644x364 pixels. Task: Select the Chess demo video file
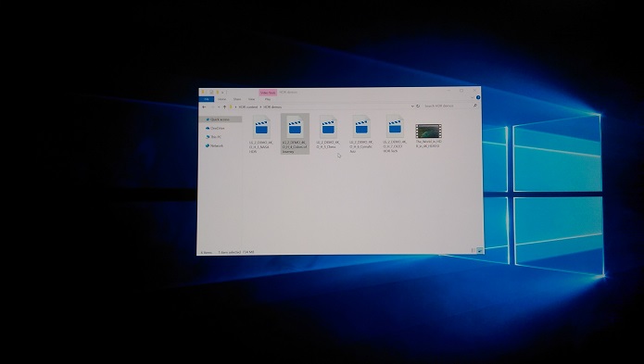pos(328,132)
